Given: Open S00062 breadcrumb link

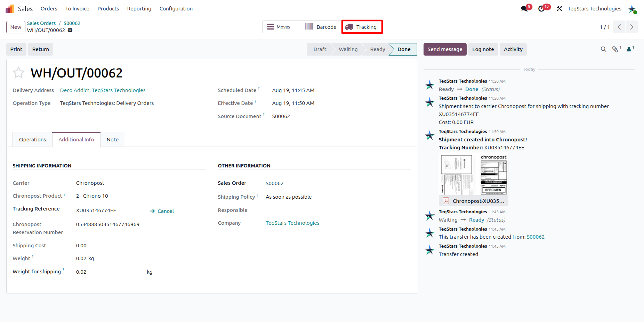Looking at the screenshot, I should click(72, 23).
